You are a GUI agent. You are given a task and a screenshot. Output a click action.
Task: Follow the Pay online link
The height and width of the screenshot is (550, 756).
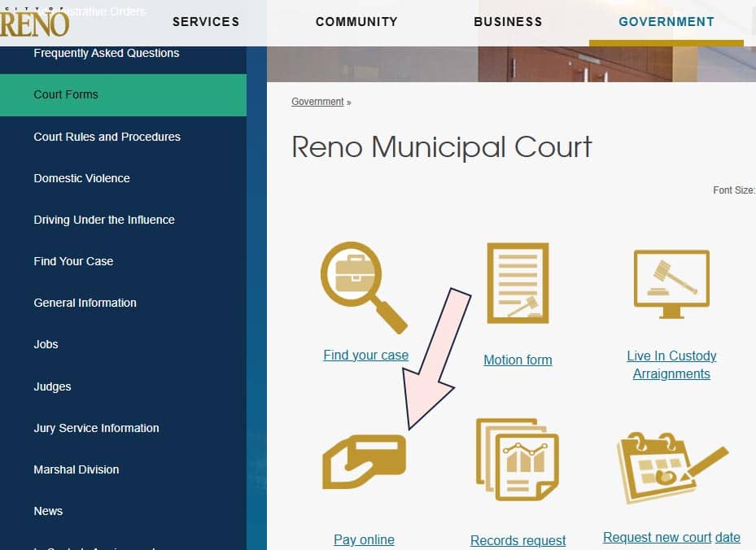tap(364, 540)
